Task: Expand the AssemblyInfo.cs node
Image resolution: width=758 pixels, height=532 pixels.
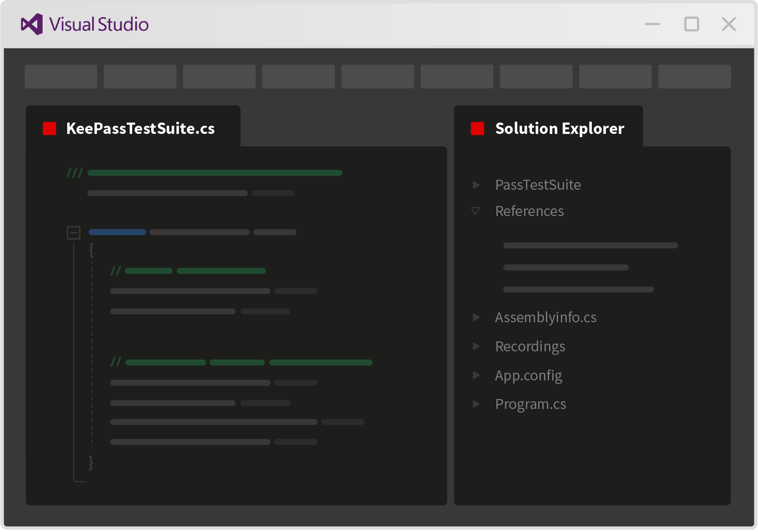Action: (x=476, y=317)
